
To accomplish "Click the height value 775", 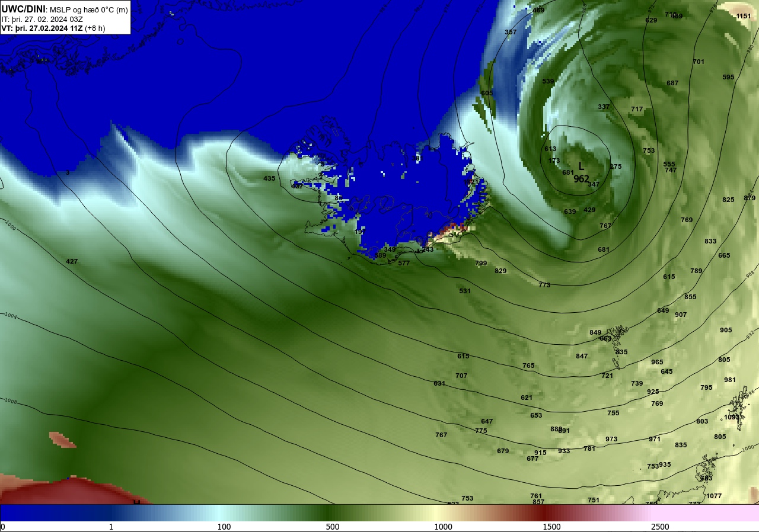I will [x=481, y=431].
